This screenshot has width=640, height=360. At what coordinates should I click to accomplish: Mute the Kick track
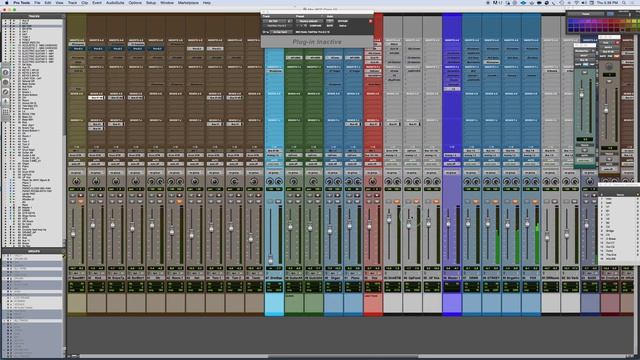[100, 201]
